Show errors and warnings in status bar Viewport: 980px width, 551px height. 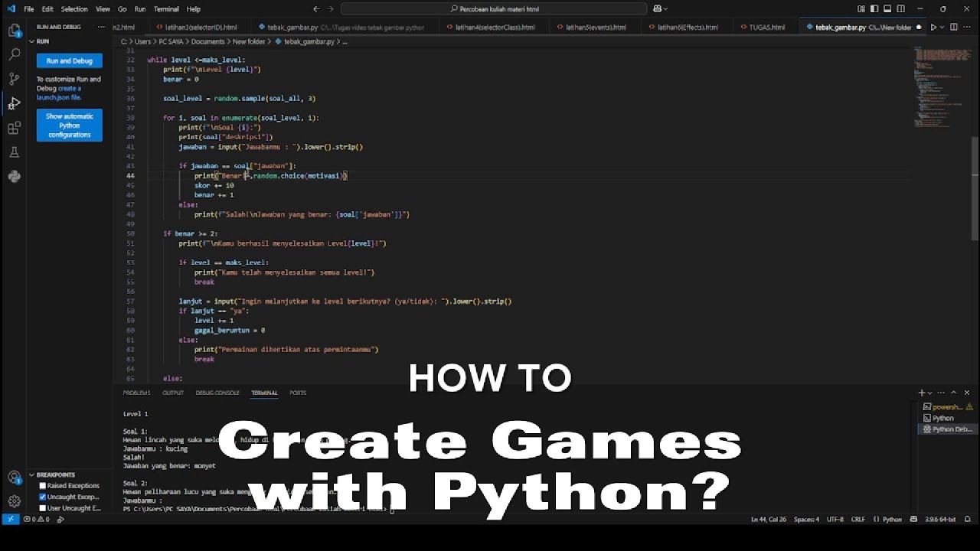coord(36,519)
